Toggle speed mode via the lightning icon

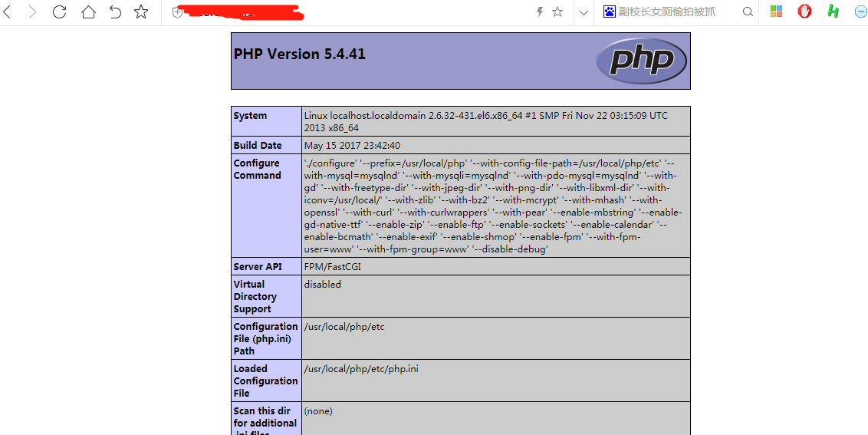540,12
